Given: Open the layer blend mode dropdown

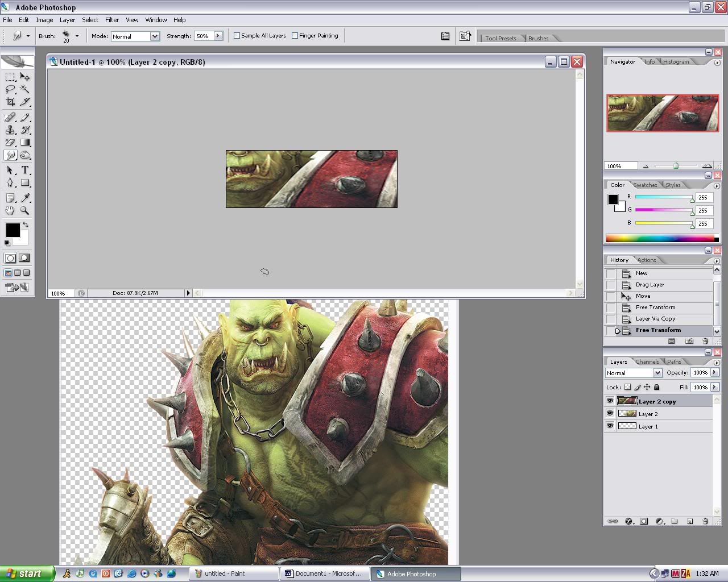Looking at the screenshot, I should 657,373.
